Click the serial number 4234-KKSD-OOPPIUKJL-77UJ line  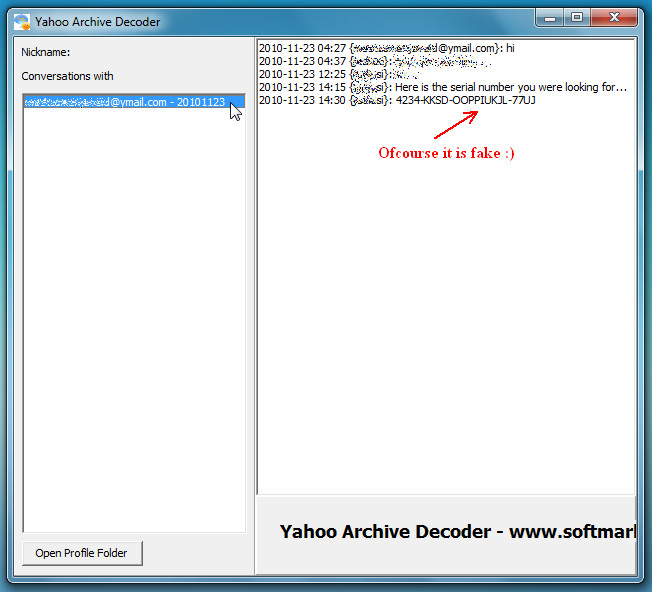click(397, 100)
